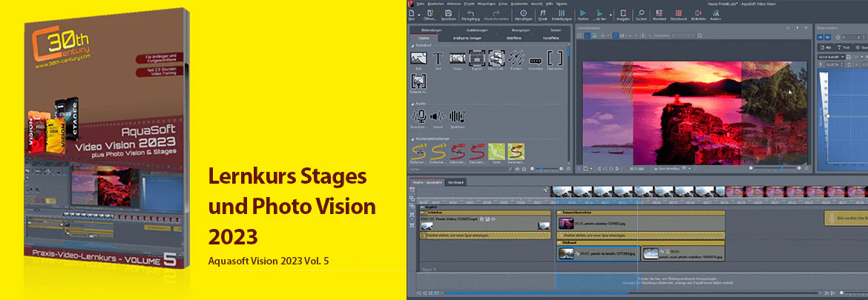The height and width of the screenshot is (300, 868).
Task: Open the dropdown arrow next to Neu
Action: (x=420, y=13)
